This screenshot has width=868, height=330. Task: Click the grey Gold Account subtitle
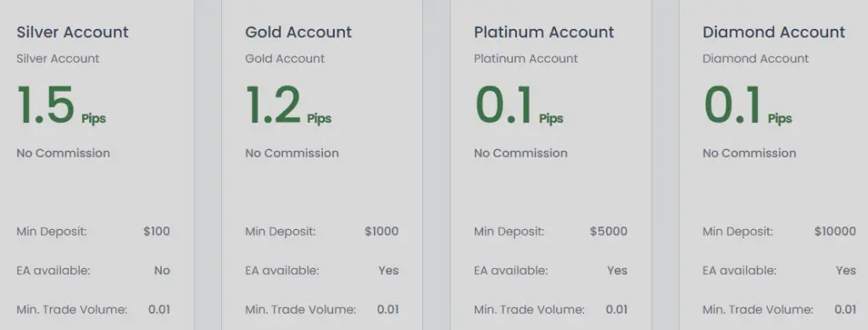point(285,59)
